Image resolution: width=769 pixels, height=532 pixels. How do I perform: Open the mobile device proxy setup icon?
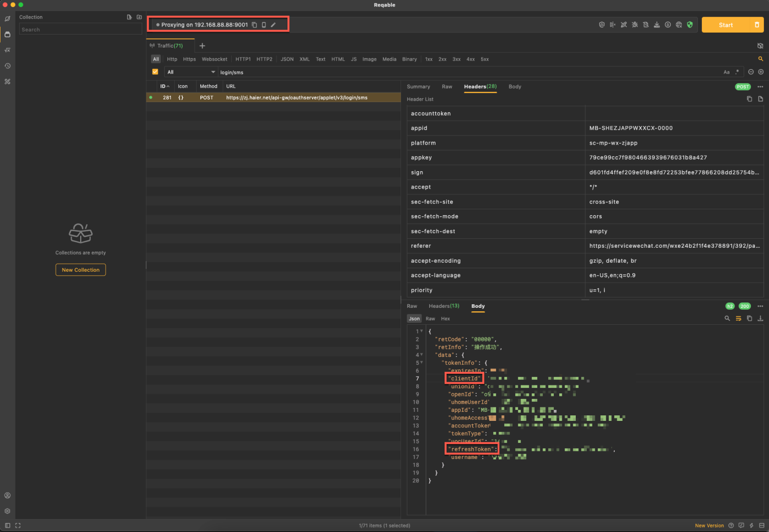point(264,25)
